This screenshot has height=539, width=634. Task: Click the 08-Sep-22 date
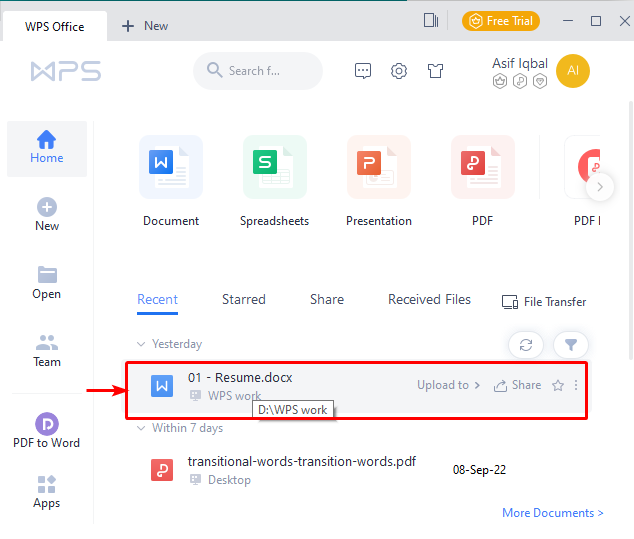479,470
